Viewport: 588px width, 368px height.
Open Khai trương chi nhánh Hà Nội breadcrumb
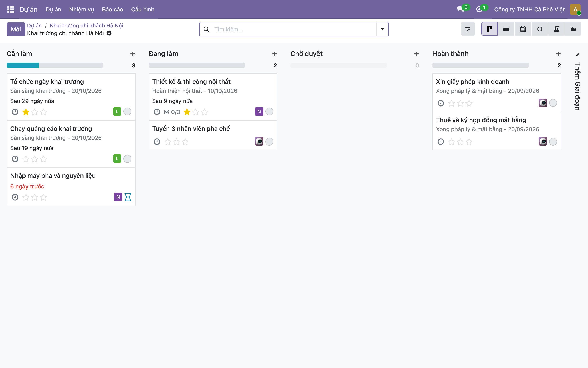[86, 25]
